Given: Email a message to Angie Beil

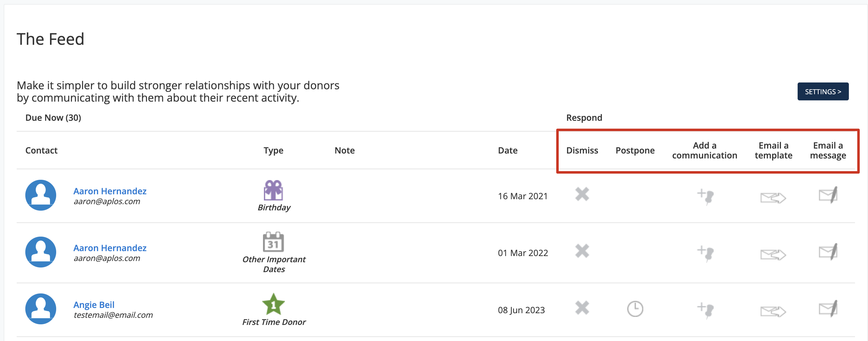Looking at the screenshot, I should pos(828,308).
